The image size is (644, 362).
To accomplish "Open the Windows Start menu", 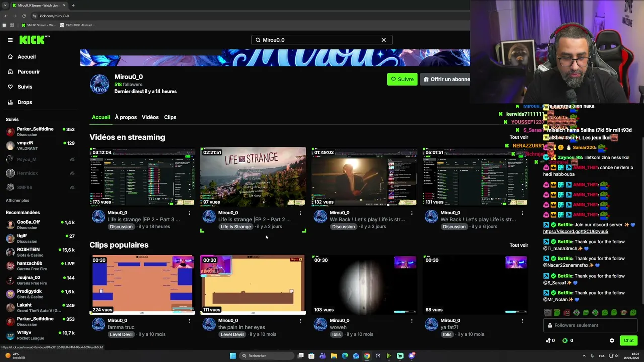I will (232, 356).
